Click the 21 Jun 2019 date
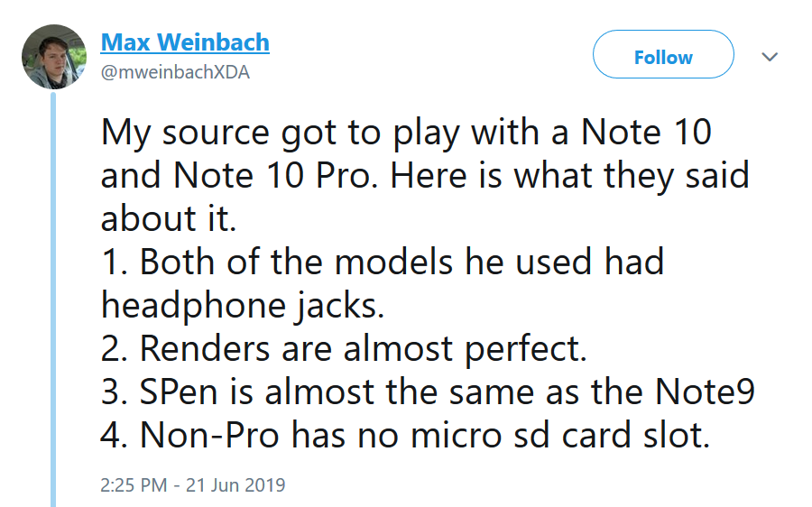This screenshot has height=507, width=812. [235, 485]
